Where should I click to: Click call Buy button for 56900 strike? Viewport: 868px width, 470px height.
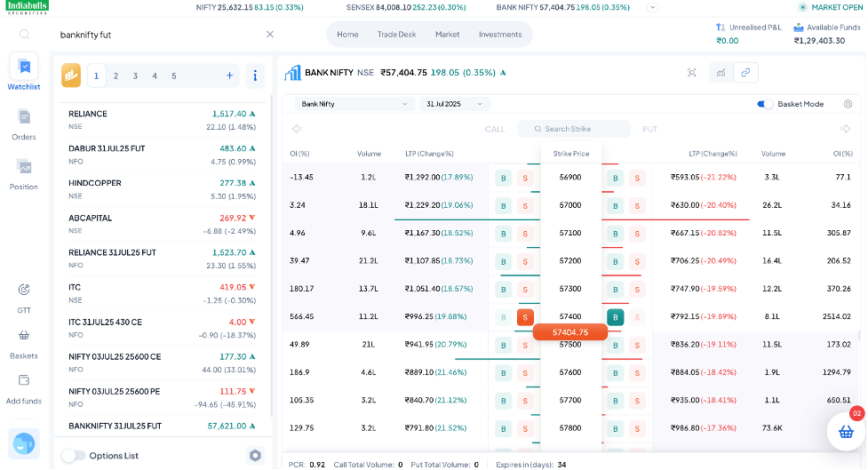503,179
